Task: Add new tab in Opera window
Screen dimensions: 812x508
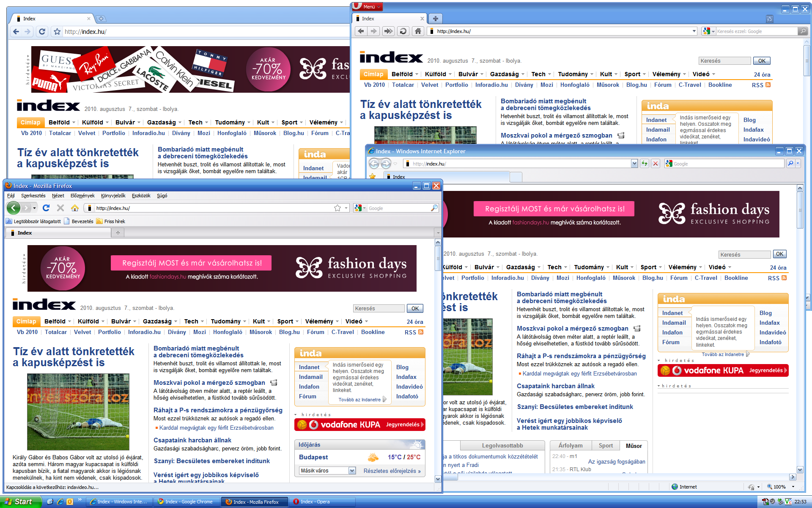Action: (436, 18)
